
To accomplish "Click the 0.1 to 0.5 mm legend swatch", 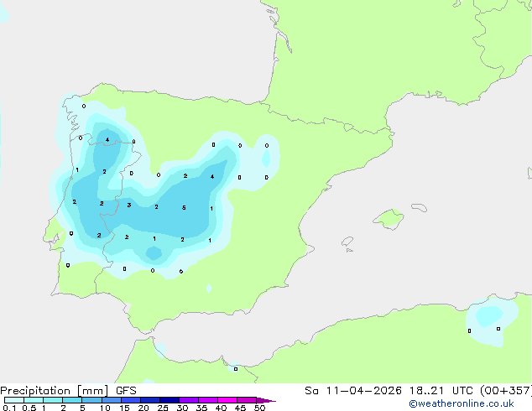I will [x=14, y=400].
